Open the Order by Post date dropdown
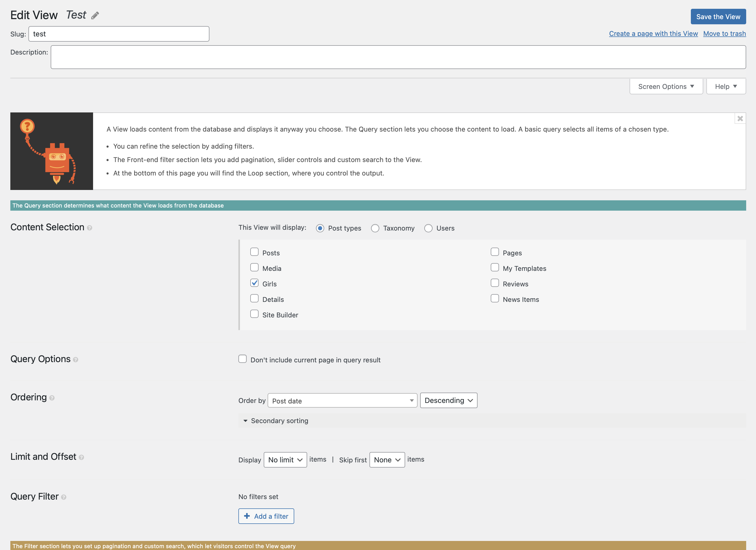 coord(342,400)
